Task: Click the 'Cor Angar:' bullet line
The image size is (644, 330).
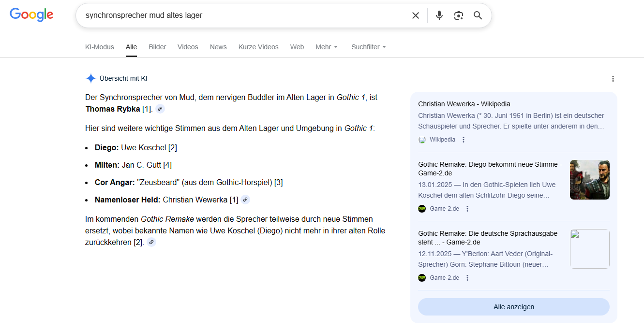Action: click(189, 182)
